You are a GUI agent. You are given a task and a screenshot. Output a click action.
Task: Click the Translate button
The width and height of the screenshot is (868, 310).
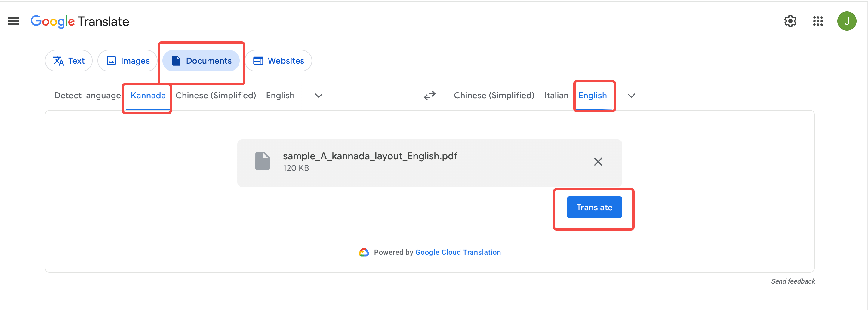pyautogui.click(x=594, y=207)
